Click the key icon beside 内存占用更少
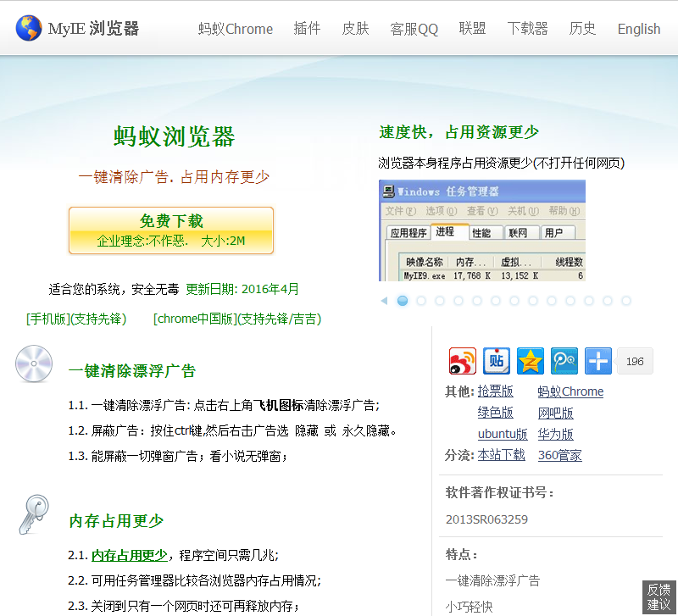This screenshot has width=678, height=616. coord(34,514)
